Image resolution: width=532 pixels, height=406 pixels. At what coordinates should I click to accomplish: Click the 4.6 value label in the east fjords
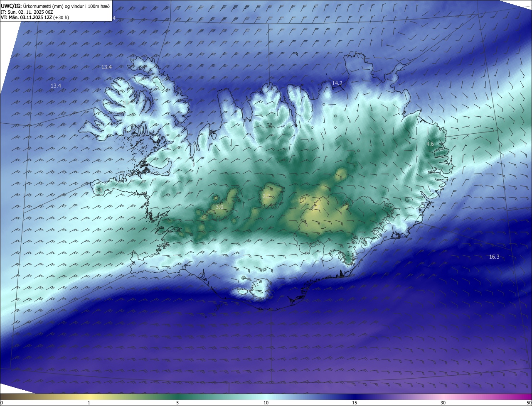point(430,144)
